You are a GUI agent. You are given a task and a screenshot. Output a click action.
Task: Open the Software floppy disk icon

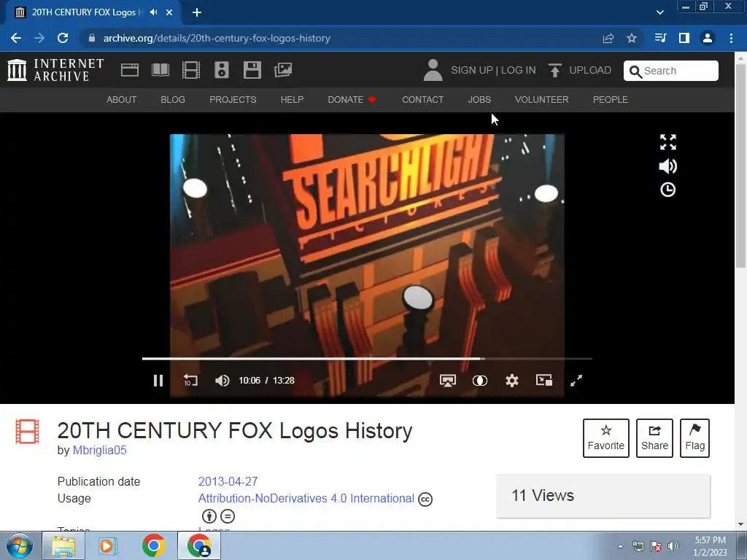click(252, 70)
